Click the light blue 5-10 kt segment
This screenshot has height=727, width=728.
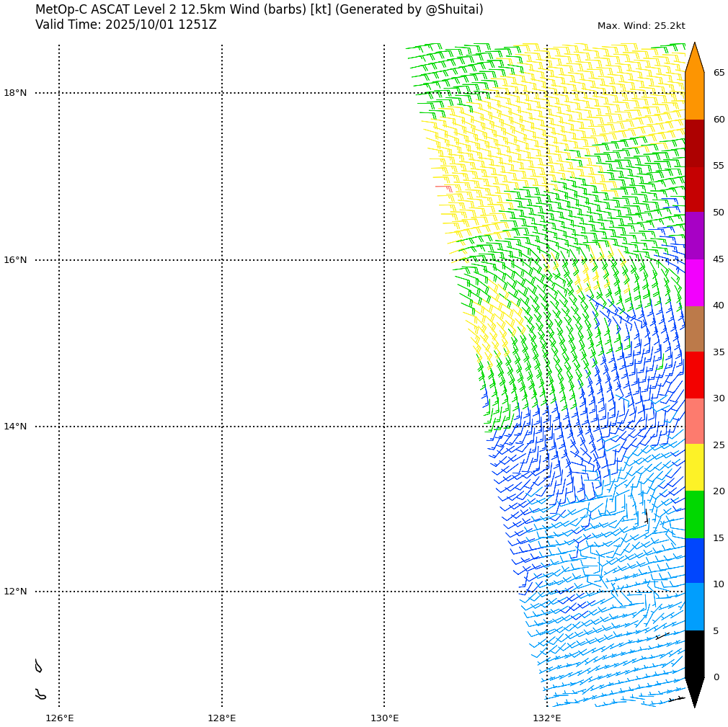[694, 607]
